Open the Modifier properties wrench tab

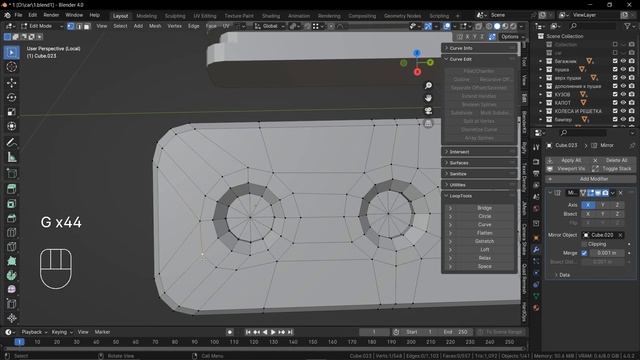click(x=536, y=249)
